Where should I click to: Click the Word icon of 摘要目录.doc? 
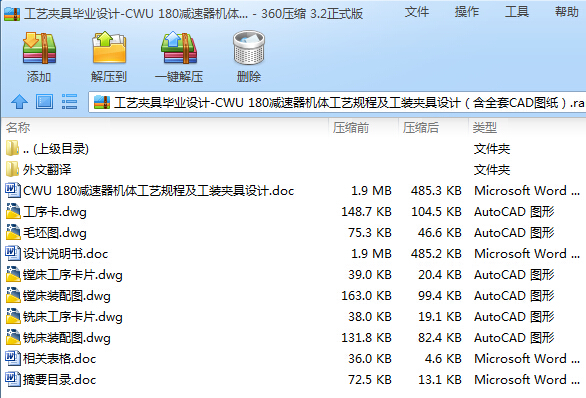[13, 379]
